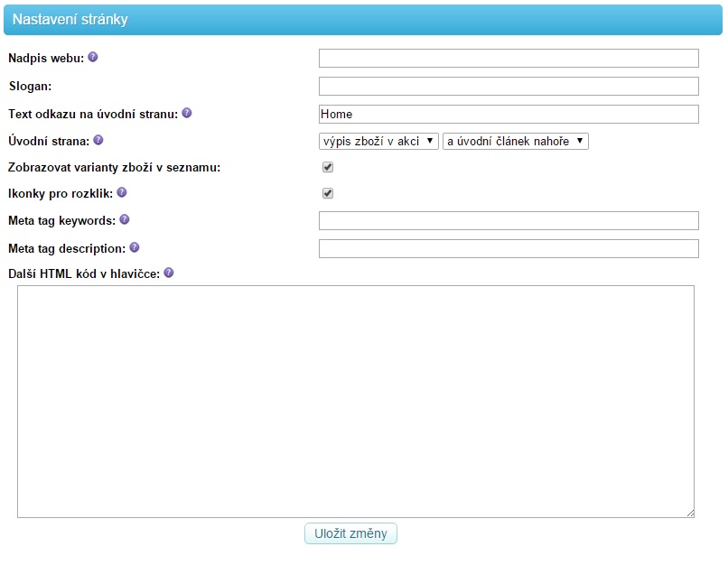The width and height of the screenshot is (728, 565).
Task: Expand the 'a úvodní článek nahoře' dropdown
Action: 515,141
